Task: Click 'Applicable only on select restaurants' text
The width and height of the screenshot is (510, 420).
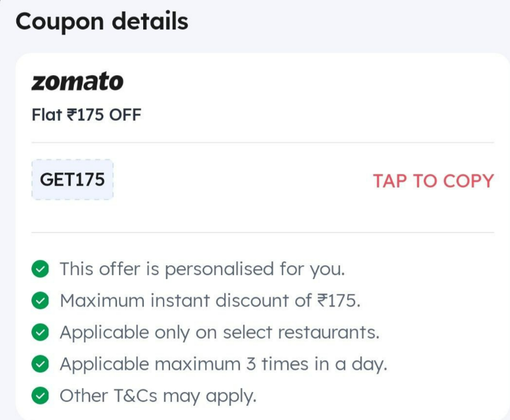Action: [x=220, y=332]
